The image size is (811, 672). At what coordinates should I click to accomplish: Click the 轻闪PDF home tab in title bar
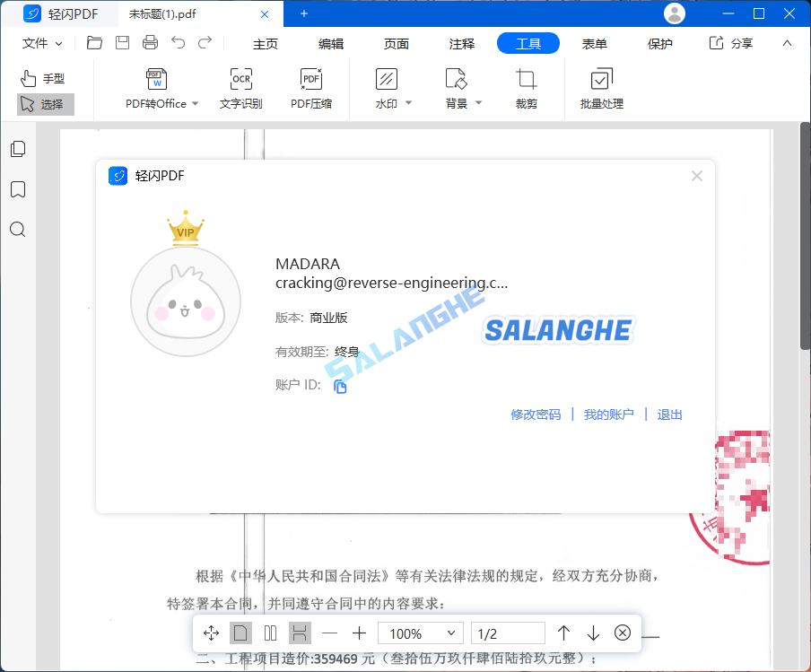[x=61, y=14]
